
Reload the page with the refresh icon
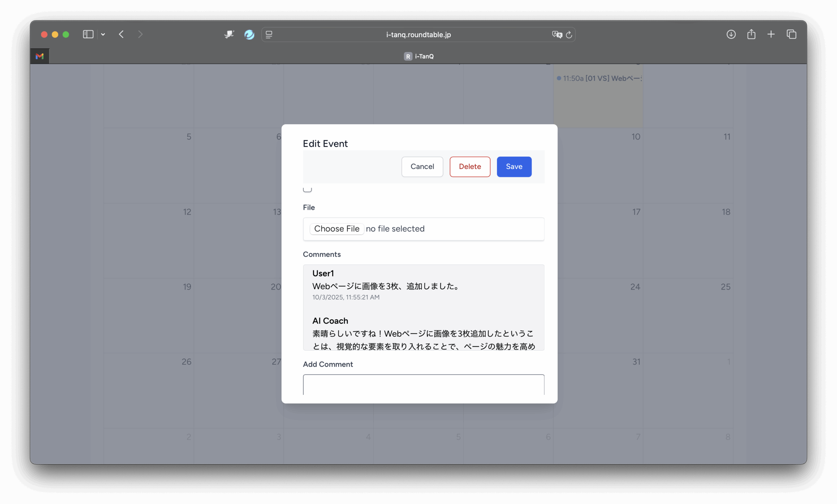point(569,34)
